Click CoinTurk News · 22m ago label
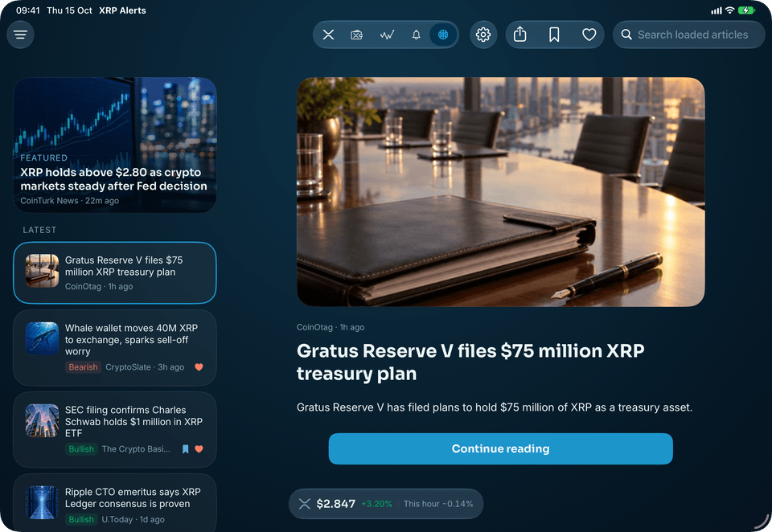The height and width of the screenshot is (532, 772). pyautogui.click(x=69, y=201)
